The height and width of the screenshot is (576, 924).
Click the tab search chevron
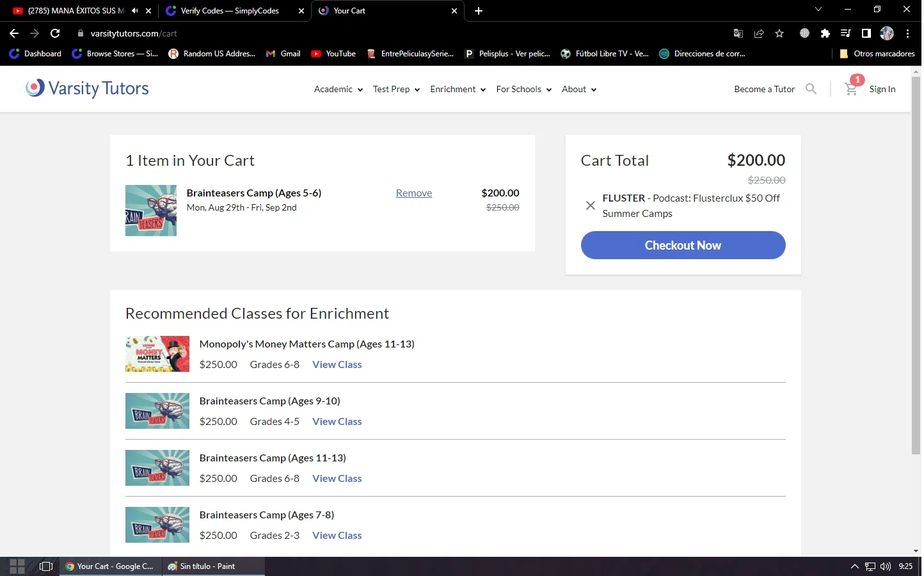pos(818,10)
